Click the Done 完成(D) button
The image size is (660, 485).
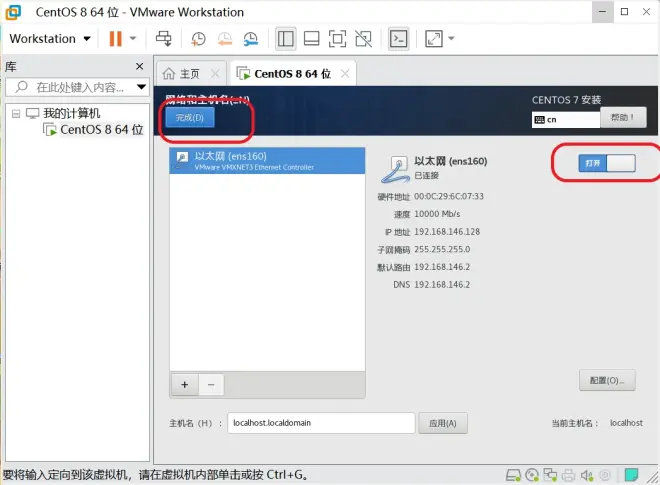click(190, 117)
